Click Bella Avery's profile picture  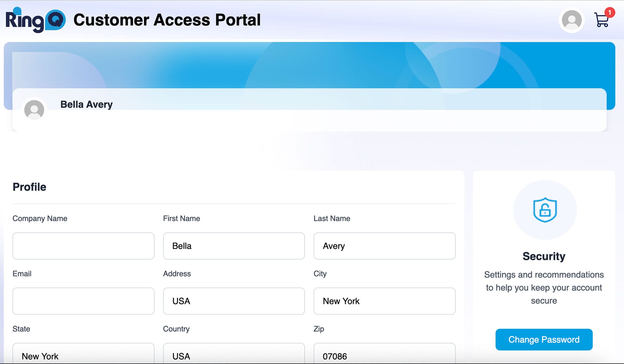click(34, 110)
